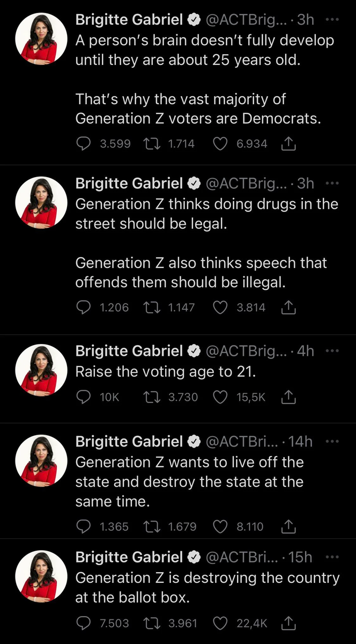Like the 'Raise the voting age to 21' tweet
356x644 pixels.
coord(220,397)
